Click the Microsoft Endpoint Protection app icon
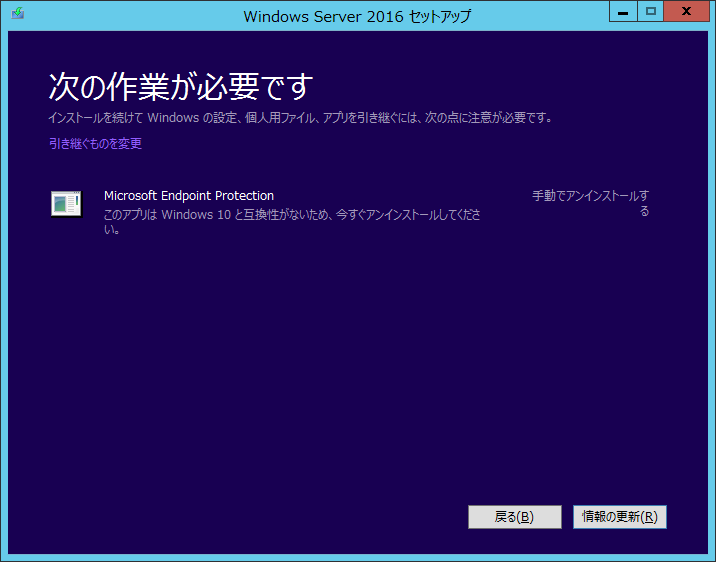 click(x=66, y=204)
